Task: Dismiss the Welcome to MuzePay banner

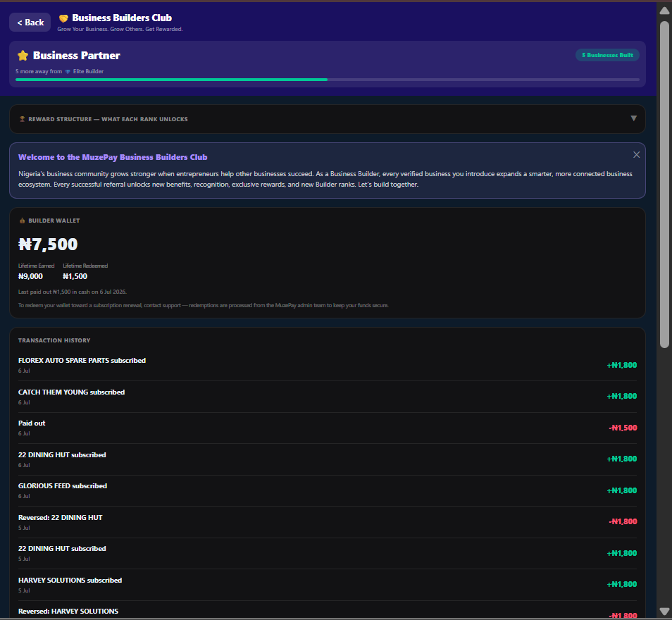Action: pos(637,155)
